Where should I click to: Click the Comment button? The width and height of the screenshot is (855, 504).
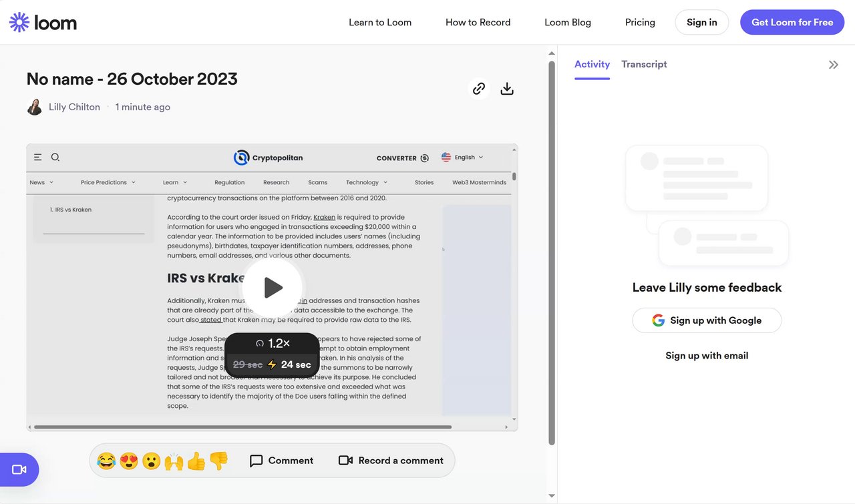coord(281,461)
